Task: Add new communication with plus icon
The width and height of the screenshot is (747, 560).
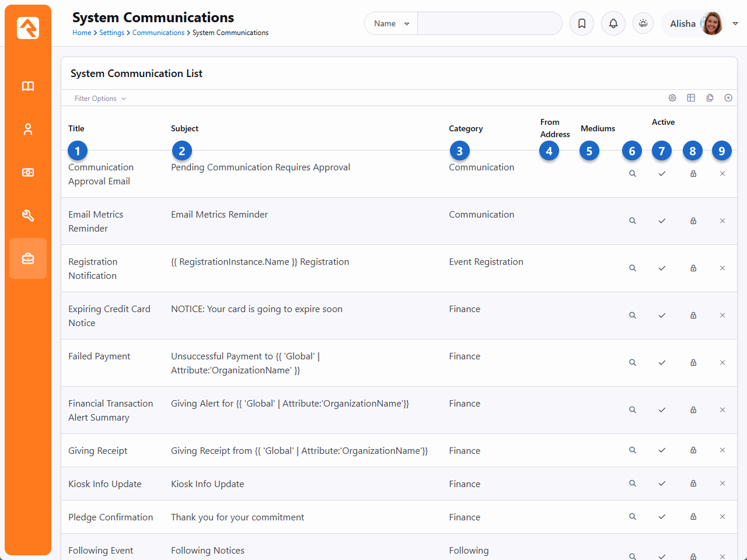Action: [728, 98]
